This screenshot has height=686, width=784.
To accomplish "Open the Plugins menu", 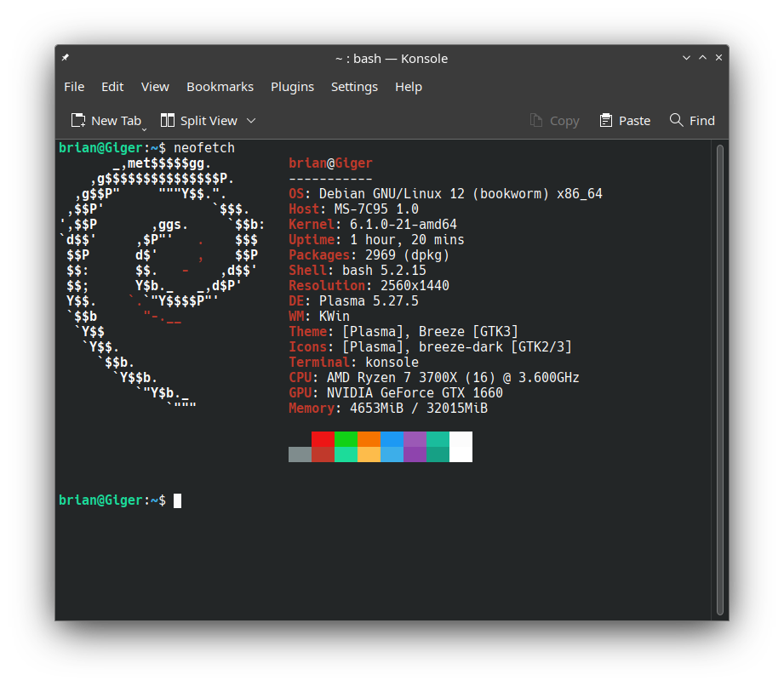I will pyautogui.click(x=292, y=87).
